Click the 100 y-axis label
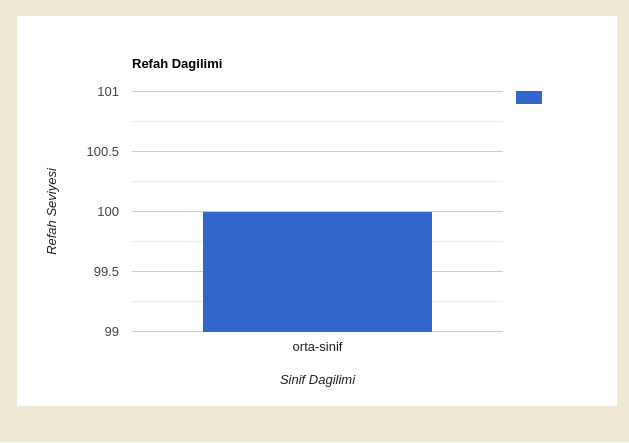629x443 pixels. point(108,211)
